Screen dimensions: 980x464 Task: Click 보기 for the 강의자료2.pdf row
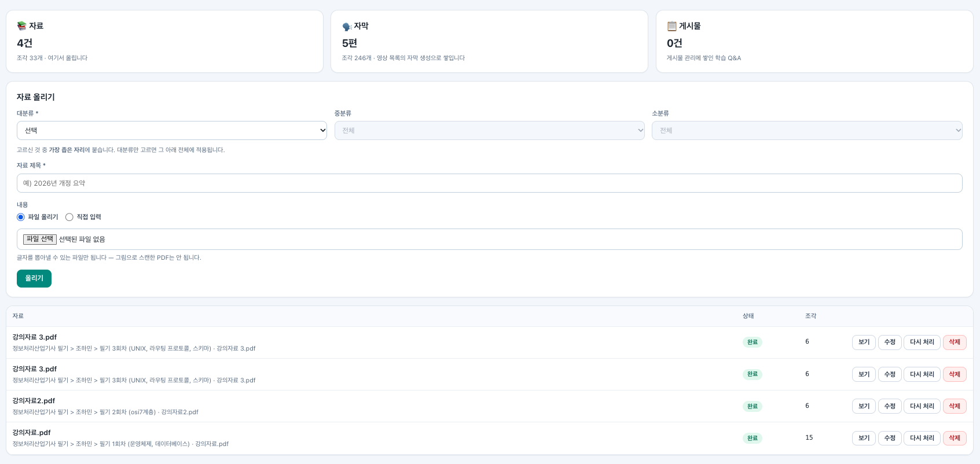point(864,406)
